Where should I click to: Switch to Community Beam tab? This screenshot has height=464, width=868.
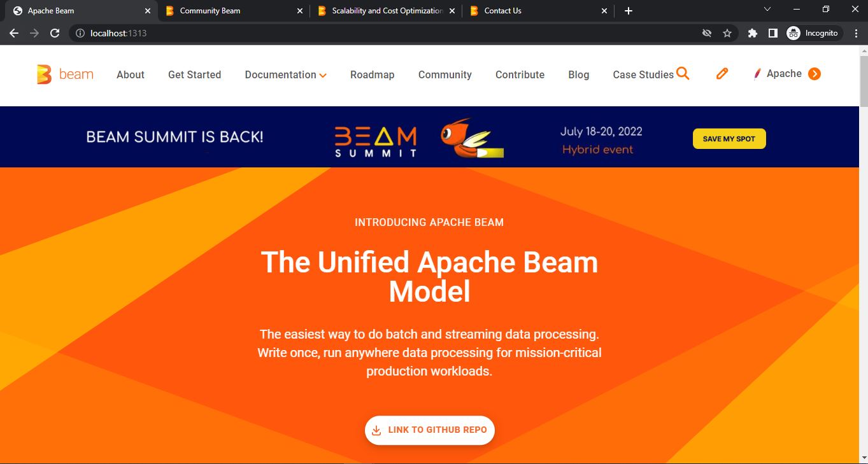tap(232, 11)
